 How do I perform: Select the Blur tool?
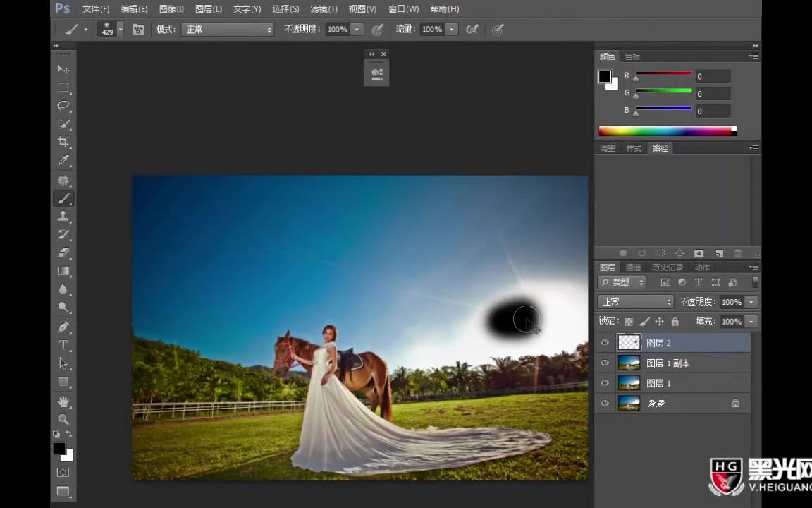[x=63, y=289]
